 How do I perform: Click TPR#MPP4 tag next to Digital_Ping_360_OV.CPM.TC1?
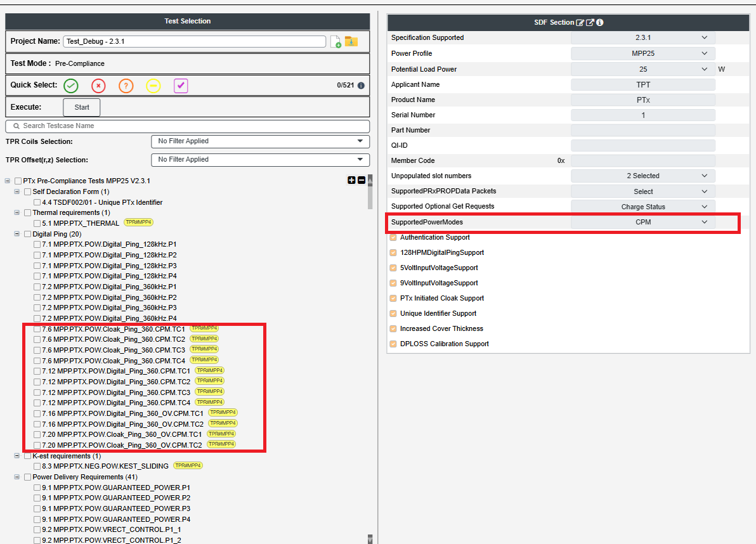click(x=223, y=413)
